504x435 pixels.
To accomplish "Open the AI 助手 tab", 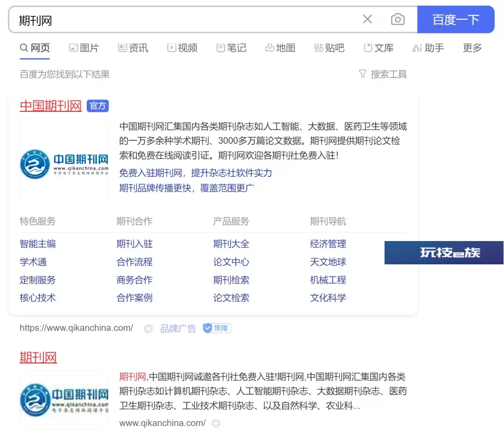I will (x=428, y=48).
